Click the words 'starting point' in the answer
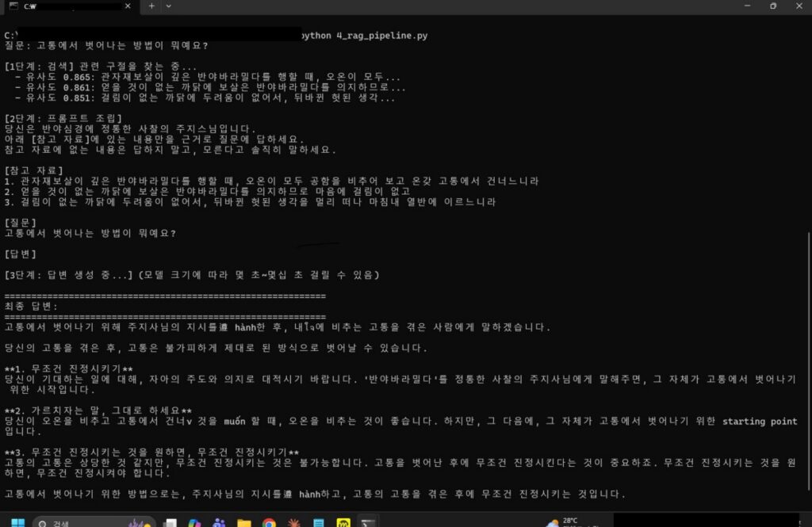The image size is (812, 527). pos(760,422)
